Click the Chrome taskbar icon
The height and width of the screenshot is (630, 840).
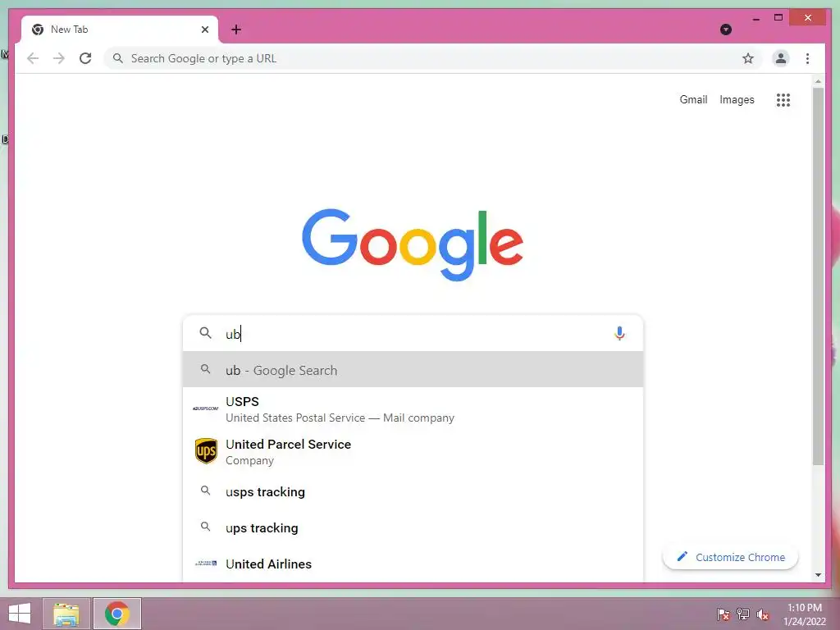tap(117, 614)
